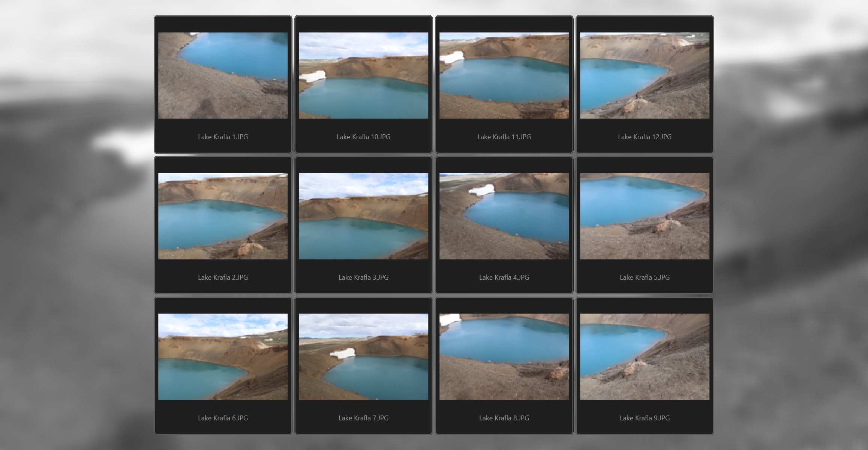
Task: Open the Lake Krafla 12.JPG thumbnail
Action: 645,75
